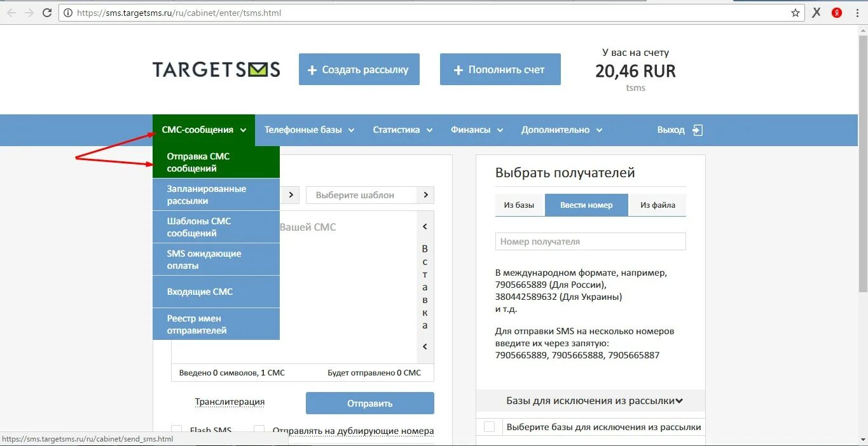This screenshot has width=868, height=446.
Task: Expand Базы для исключения из рассылки section
Action: 590,401
